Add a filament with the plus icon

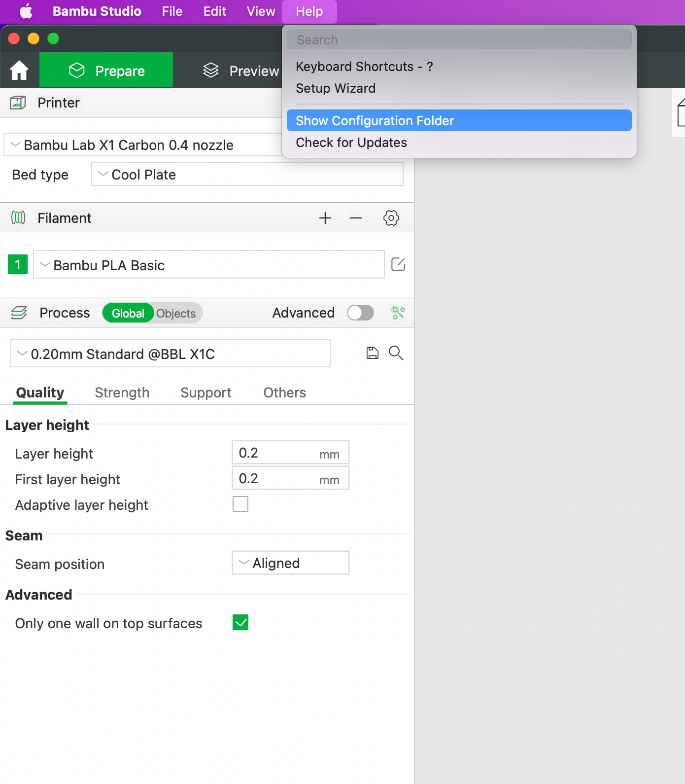click(325, 218)
